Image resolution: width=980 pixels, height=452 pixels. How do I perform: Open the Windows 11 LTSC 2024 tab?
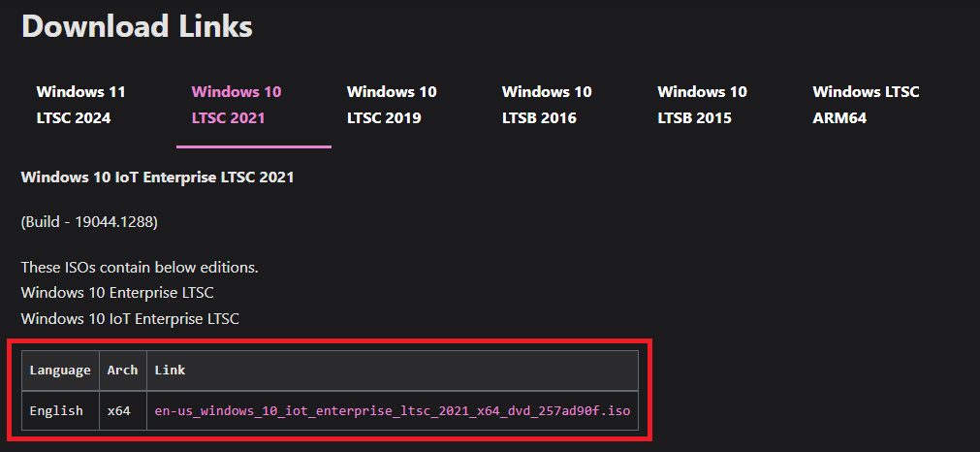pos(80,105)
